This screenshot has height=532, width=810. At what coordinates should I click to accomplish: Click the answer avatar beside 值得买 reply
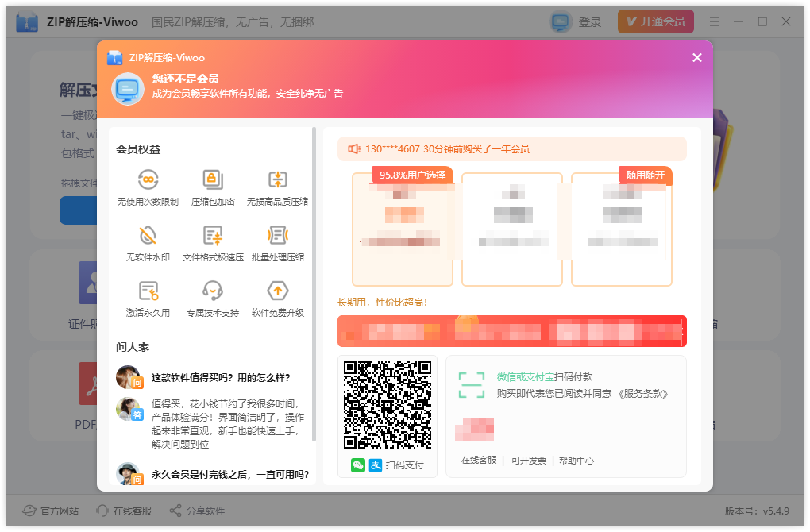tap(129, 409)
